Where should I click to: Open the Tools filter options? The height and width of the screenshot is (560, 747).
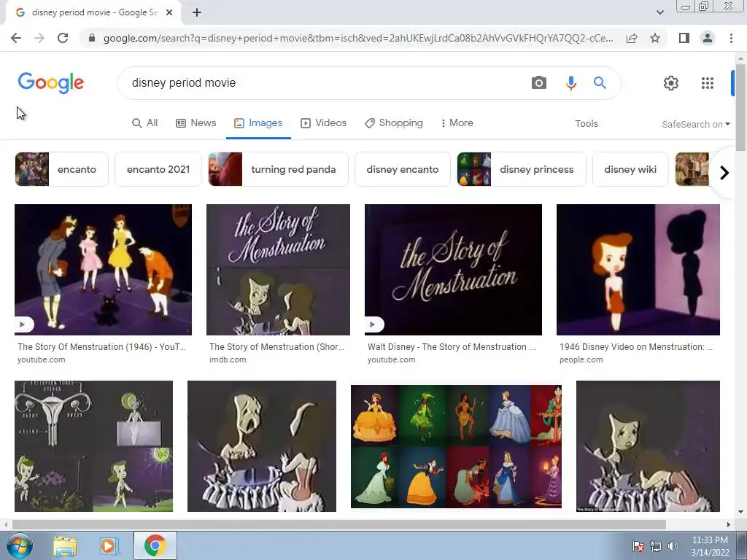(x=586, y=124)
